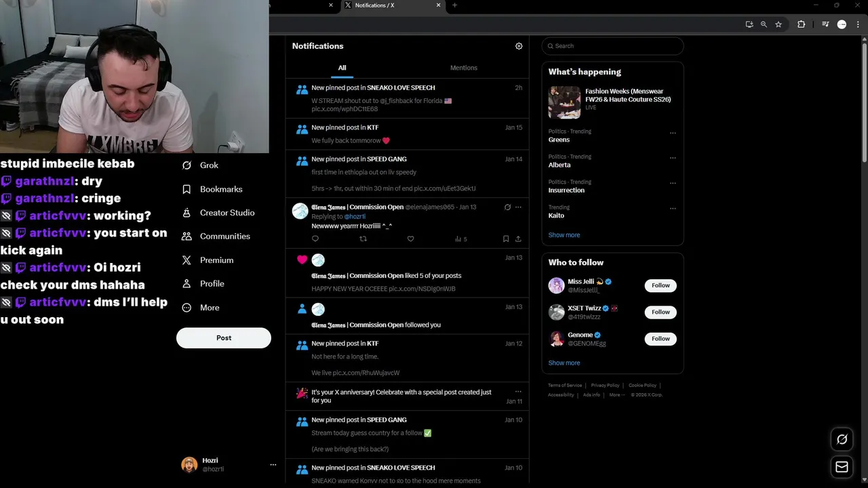The image size is (868, 488).
Task: Follow XSET Twizz
Action: (660, 312)
